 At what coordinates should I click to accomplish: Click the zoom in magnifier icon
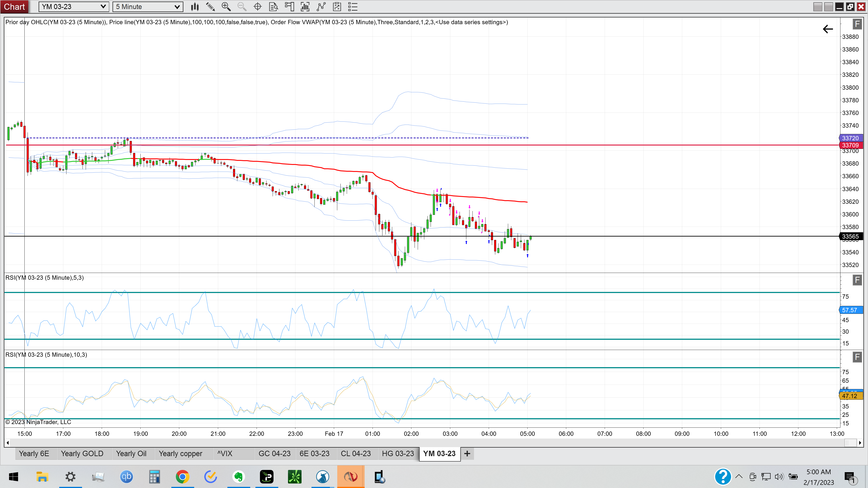click(226, 7)
